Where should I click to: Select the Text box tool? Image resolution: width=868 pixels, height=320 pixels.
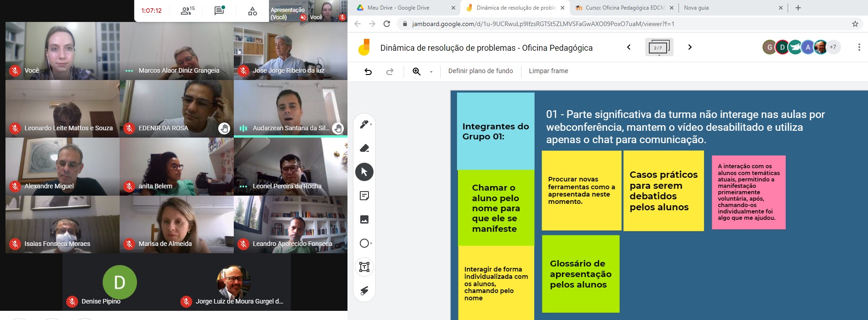point(364,267)
